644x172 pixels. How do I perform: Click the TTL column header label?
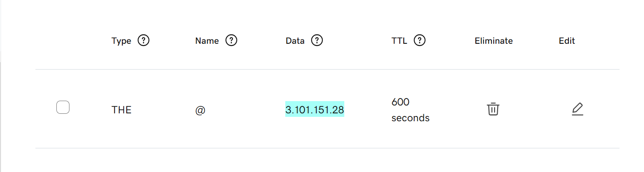point(399,41)
